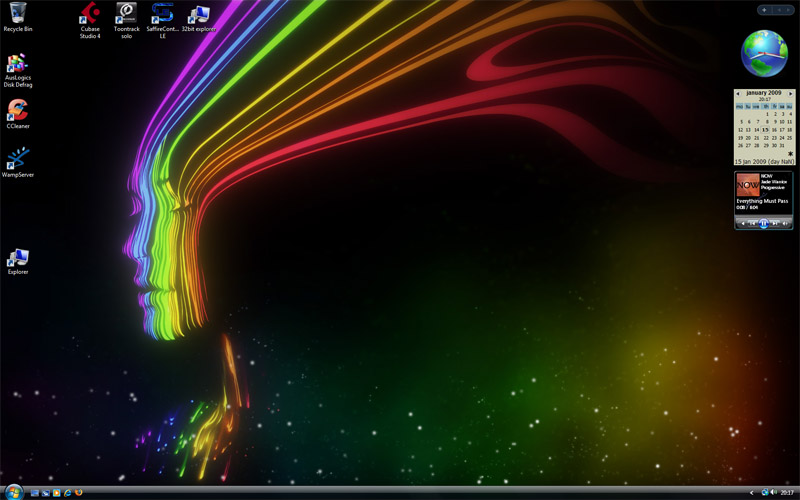Screen dimensions: 800x500
Task: Go to next month in calendar gadget
Action: pos(791,93)
